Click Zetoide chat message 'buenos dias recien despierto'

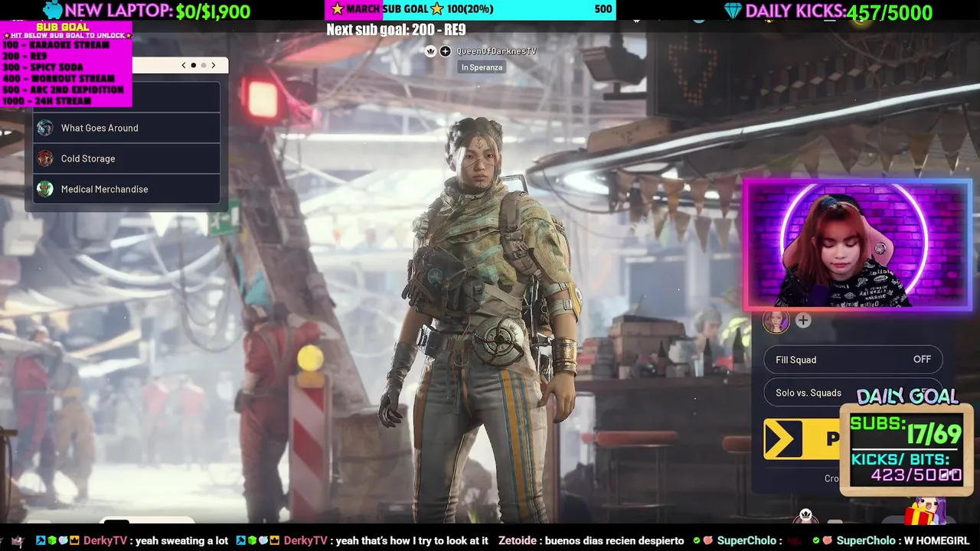coord(591,540)
